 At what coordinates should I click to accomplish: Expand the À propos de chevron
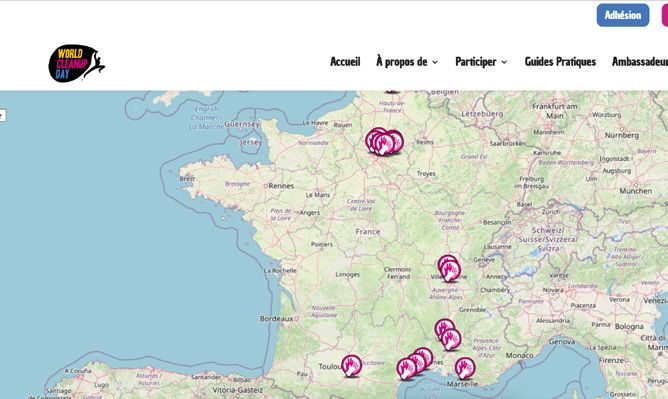(x=435, y=62)
